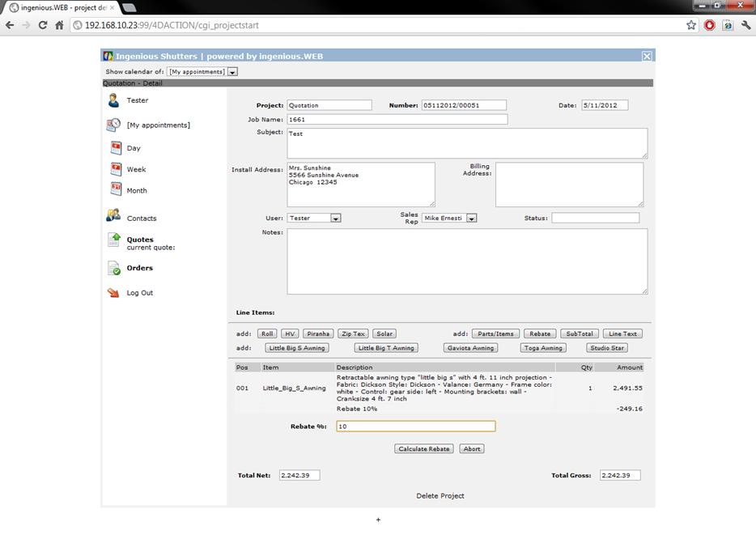Close the Ingenious Shutters panel
756x539 pixels.
(646, 56)
